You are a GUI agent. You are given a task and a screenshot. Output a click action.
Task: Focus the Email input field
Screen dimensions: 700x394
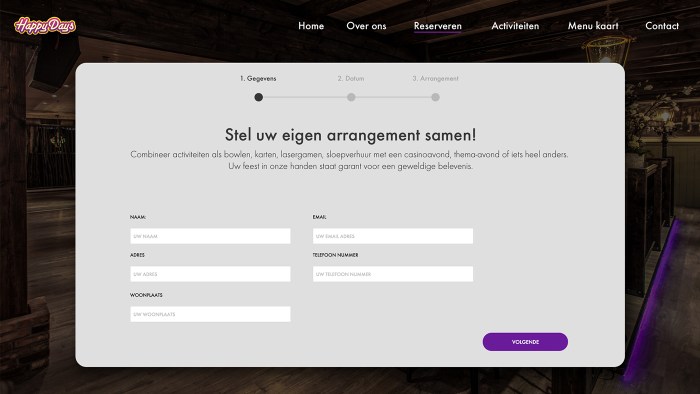393,236
